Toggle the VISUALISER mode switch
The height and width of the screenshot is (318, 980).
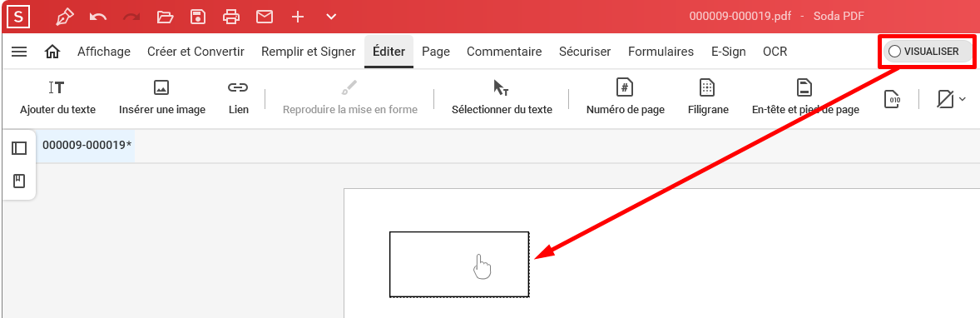point(928,52)
